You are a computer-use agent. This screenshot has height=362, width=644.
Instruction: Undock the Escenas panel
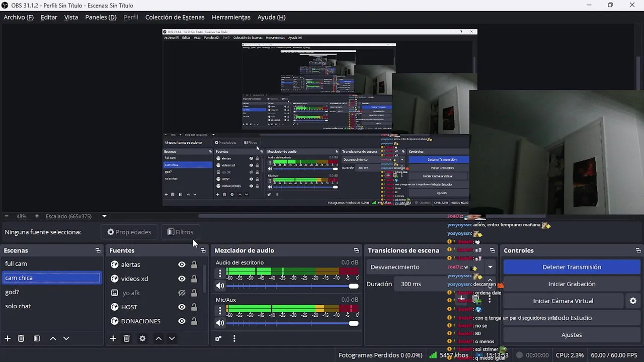tap(98, 250)
